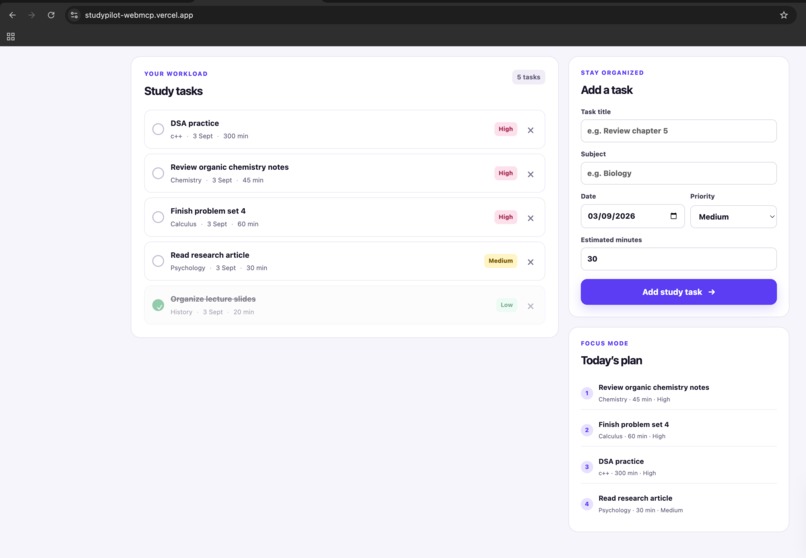The height and width of the screenshot is (558, 806).
Task: Click the 'Psychology · 3 Sept · 30 min' details
Action: [218, 268]
